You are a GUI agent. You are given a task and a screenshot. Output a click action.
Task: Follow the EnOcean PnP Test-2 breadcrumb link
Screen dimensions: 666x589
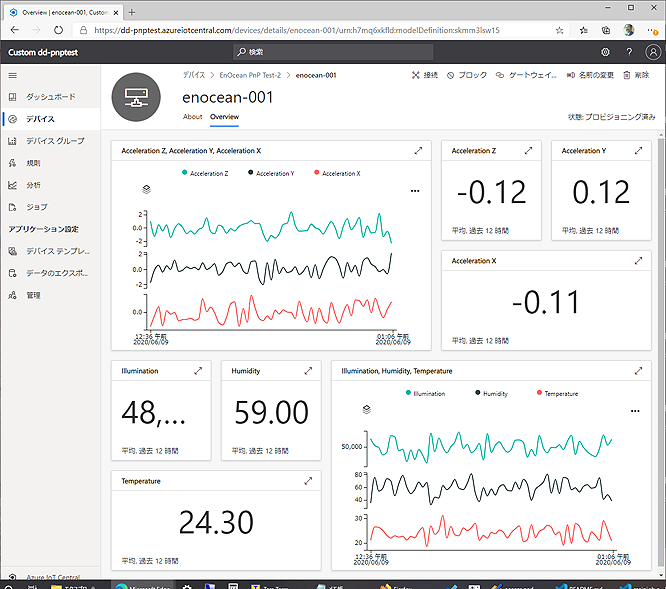251,75
